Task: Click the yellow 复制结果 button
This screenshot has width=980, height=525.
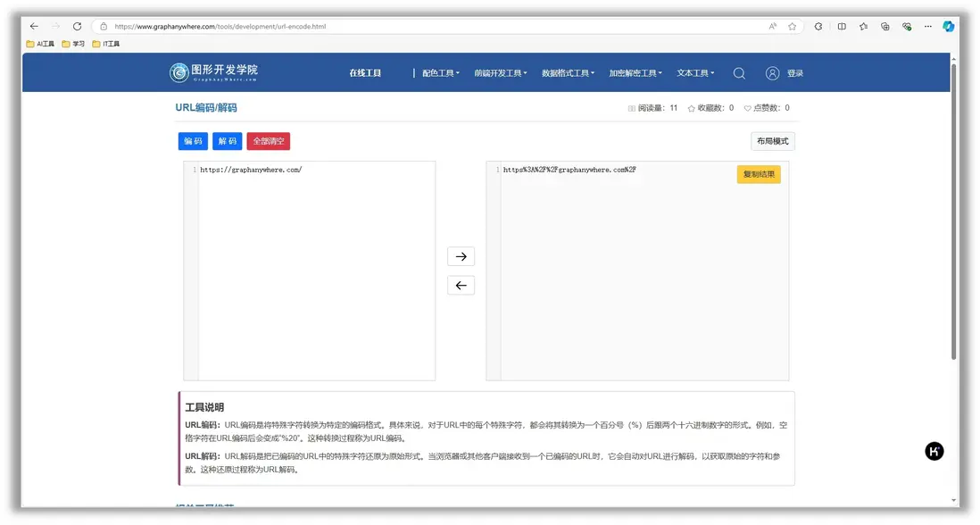Action: [759, 174]
